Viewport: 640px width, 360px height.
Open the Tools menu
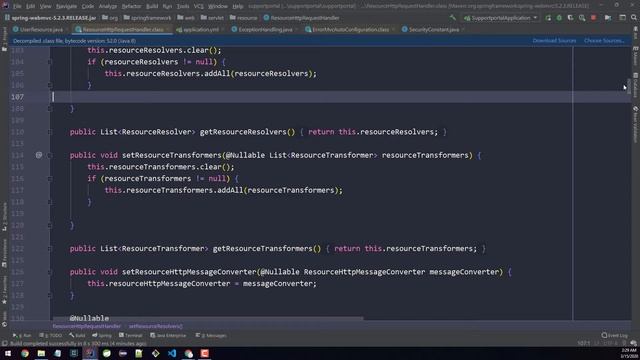pos(183,6)
